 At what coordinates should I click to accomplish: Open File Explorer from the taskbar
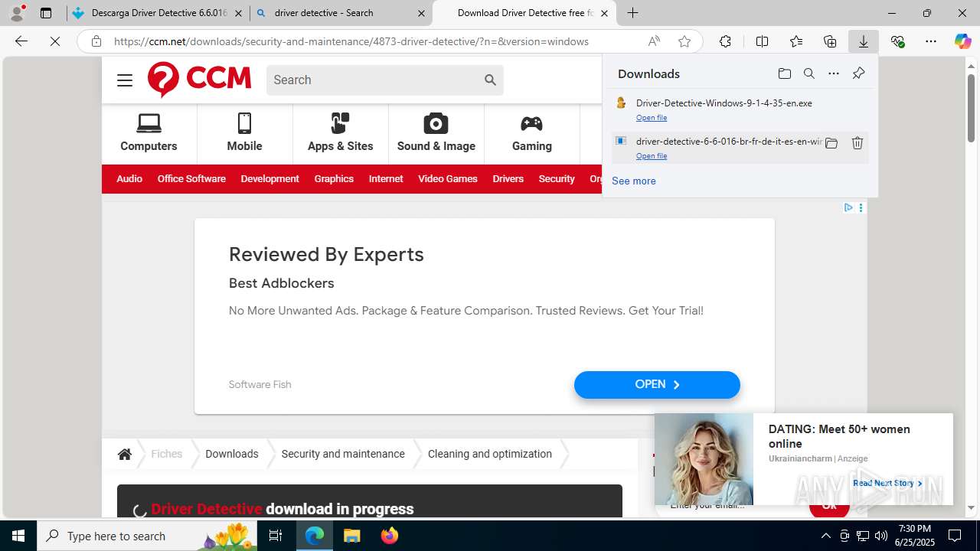pos(351,536)
